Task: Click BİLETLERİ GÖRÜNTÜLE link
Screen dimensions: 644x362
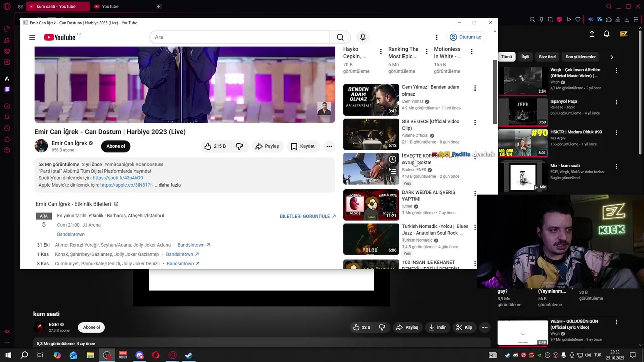Action: (x=308, y=216)
